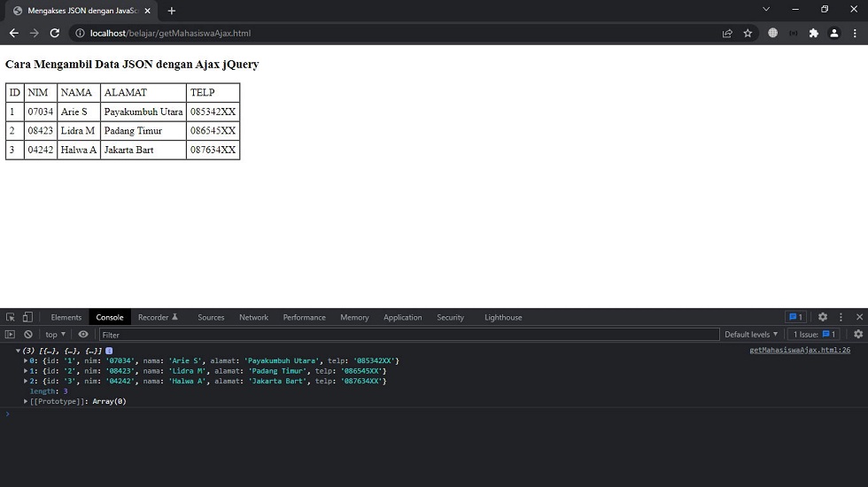
Task: Clear the console output
Action: 28,335
